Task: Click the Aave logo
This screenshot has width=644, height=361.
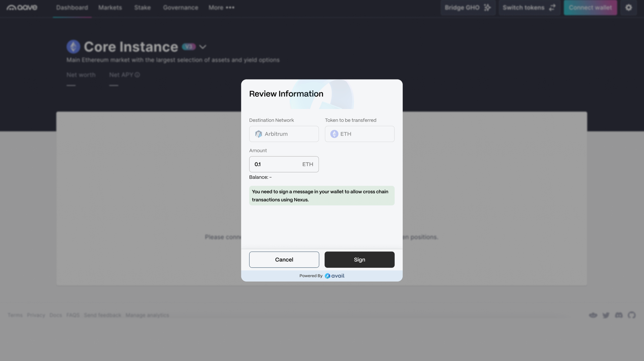Action: tap(22, 7)
